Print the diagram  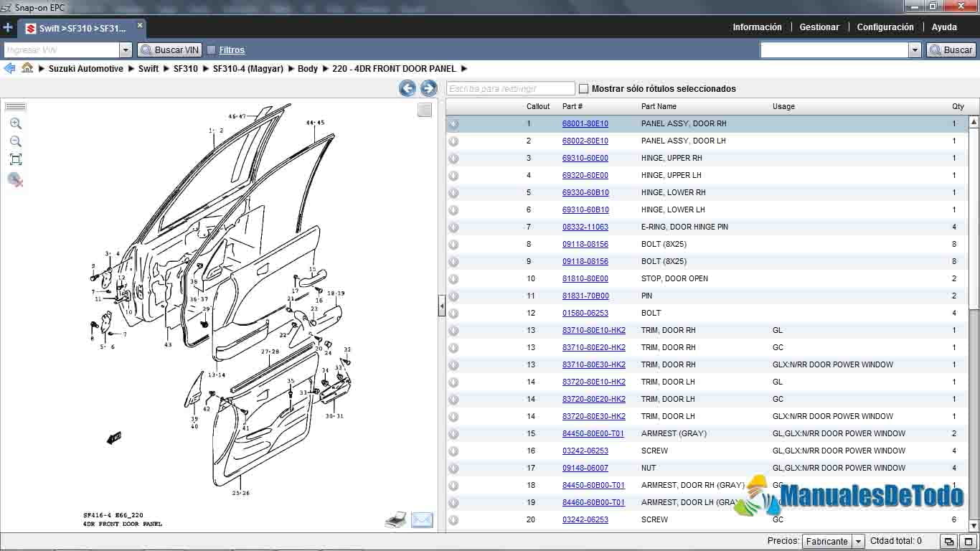(x=396, y=520)
